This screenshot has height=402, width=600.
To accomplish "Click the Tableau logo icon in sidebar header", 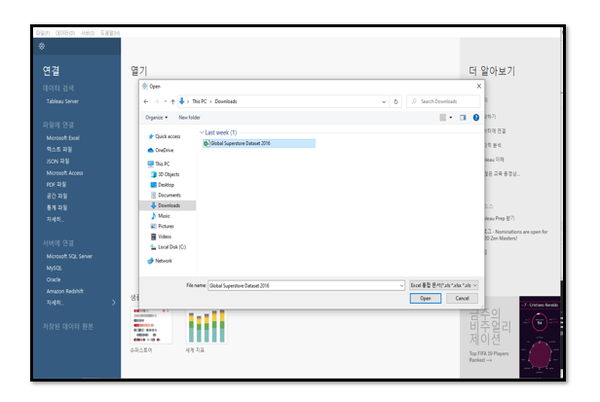I will tap(42, 46).
